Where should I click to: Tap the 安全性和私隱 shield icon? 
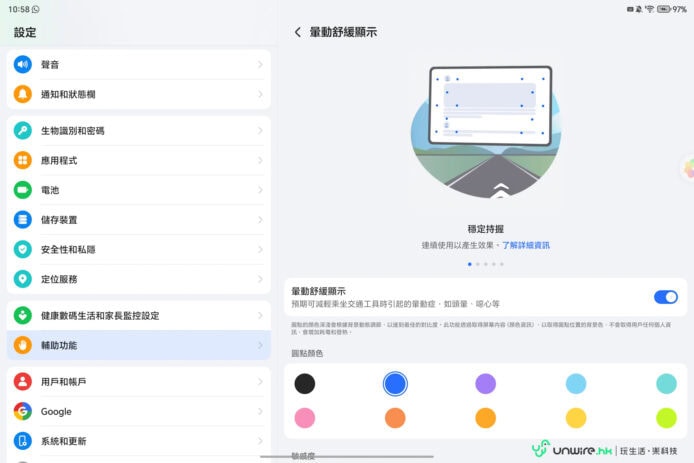[23, 249]
